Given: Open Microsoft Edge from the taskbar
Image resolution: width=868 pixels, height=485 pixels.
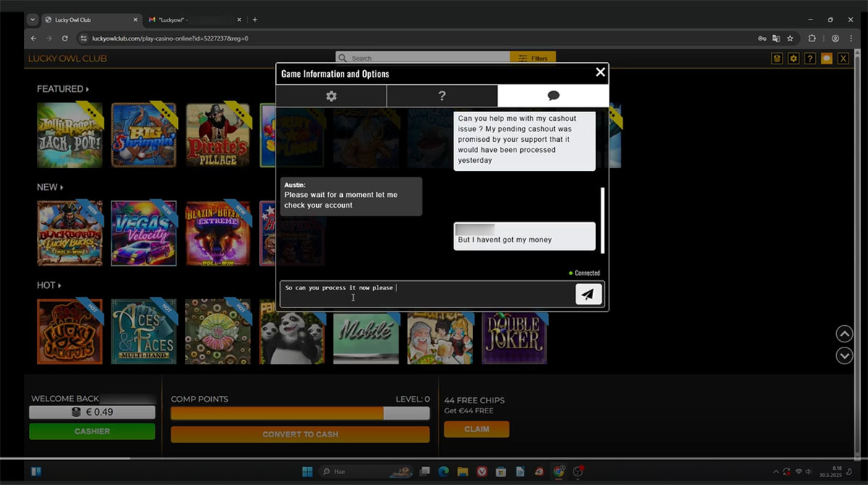Looking at the screenshot, I should pos(444,472).
